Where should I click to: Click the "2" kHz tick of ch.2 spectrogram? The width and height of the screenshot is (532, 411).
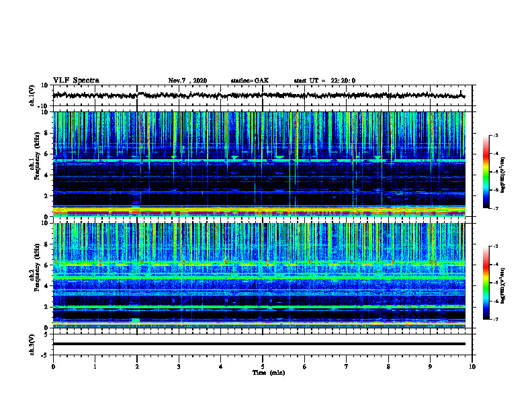click(x=47, y=307)
